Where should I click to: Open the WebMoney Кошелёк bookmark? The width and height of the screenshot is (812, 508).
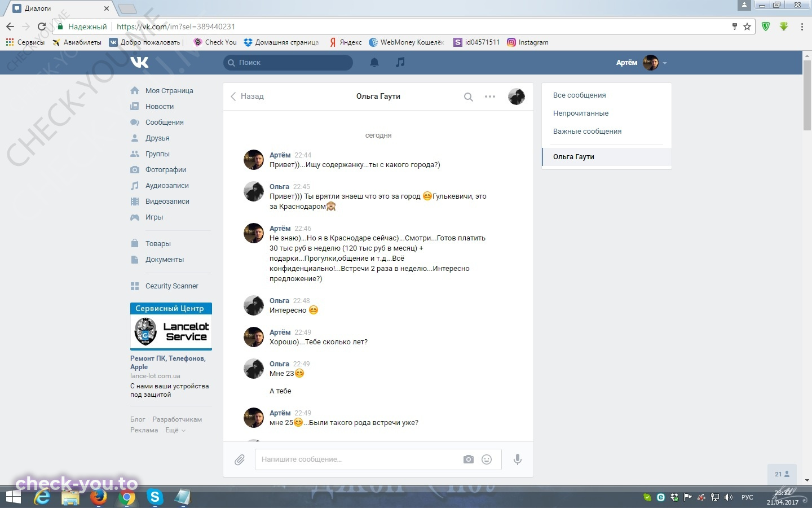407,42
